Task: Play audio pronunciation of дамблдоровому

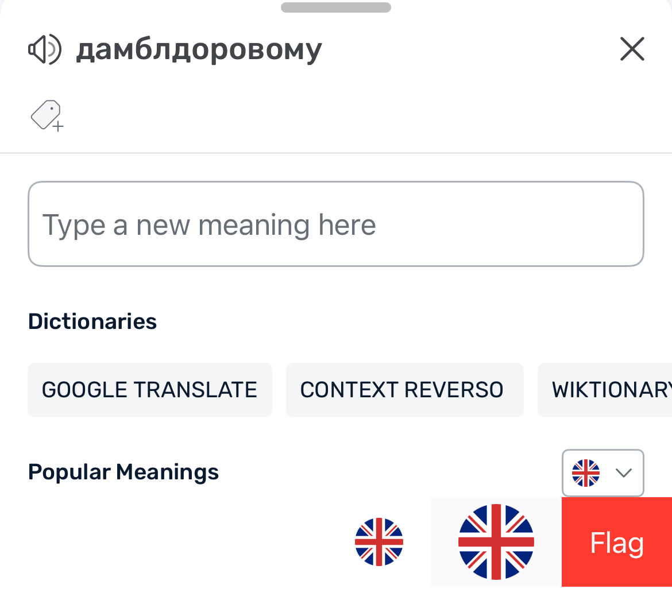Action: click(45, 49)
